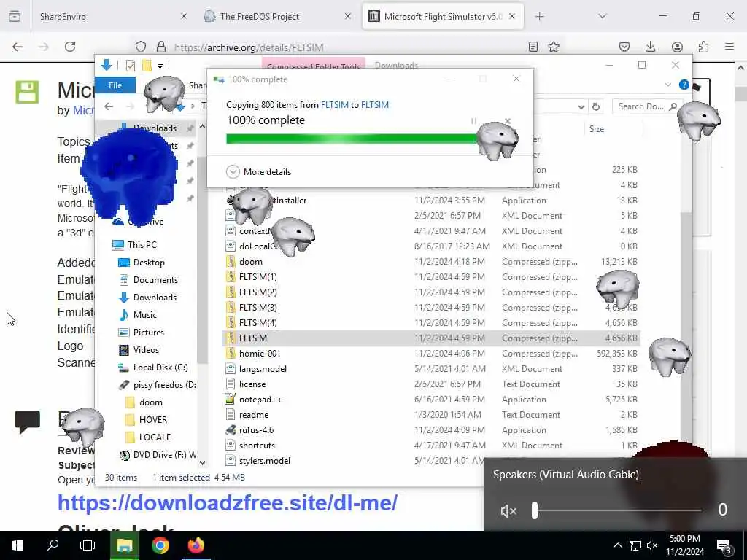Select notepad++ application file
This screenshot has width=747, height=560.
[260, 399]
